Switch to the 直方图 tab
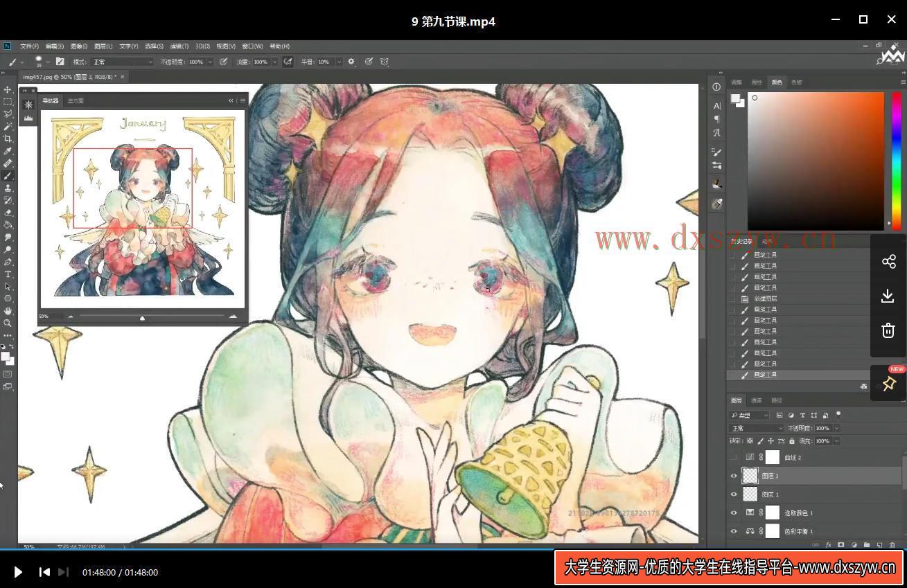Viewport: 907px width, 588px height. (76, 100)
